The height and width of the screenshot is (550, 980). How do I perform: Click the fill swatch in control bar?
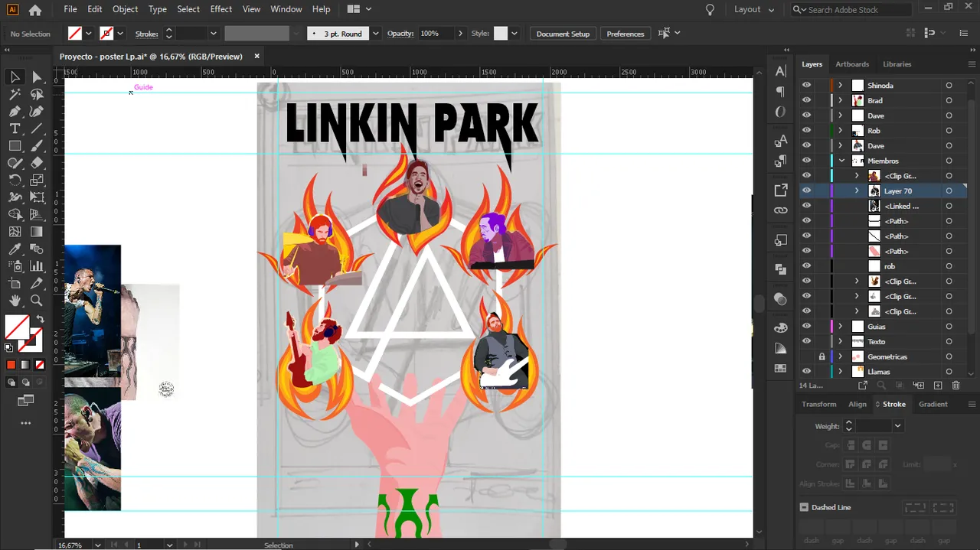[75, 34]
